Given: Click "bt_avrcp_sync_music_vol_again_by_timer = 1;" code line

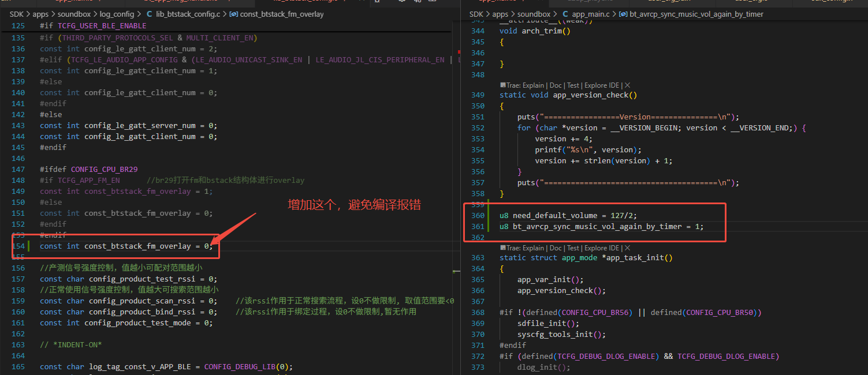Looking at the screenshot, I should (602, 227).
